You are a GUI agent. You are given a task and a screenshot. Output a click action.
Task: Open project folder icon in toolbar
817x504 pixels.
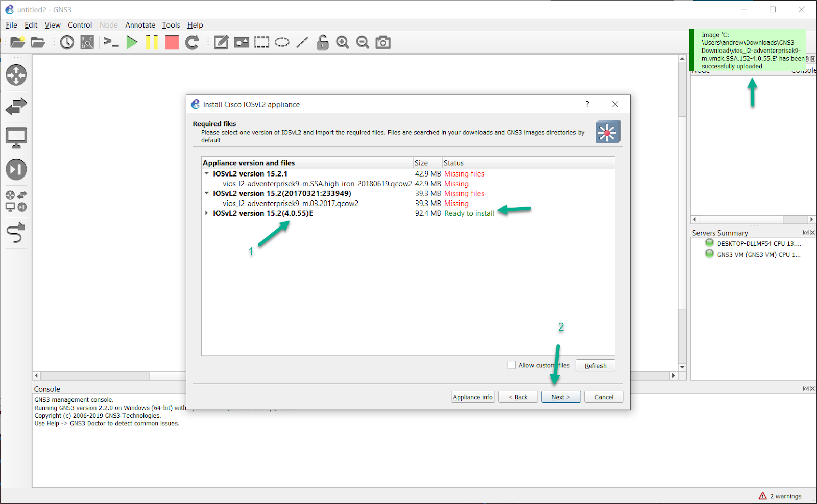point(38,42)
